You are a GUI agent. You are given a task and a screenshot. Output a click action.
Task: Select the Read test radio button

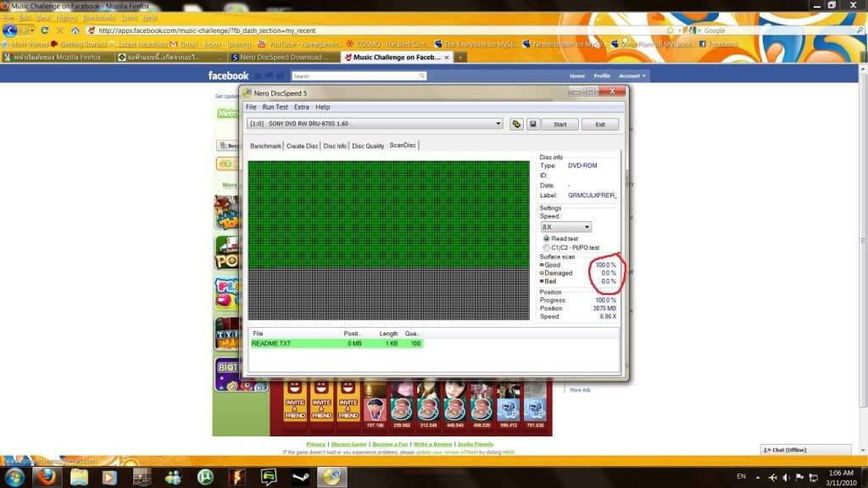(547, 238)
